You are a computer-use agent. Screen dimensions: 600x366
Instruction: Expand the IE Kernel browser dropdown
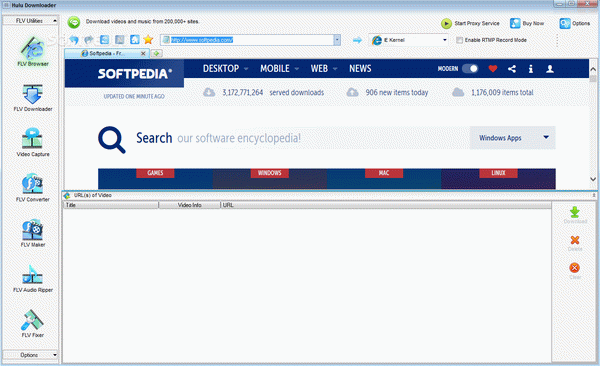pos(445,40)
